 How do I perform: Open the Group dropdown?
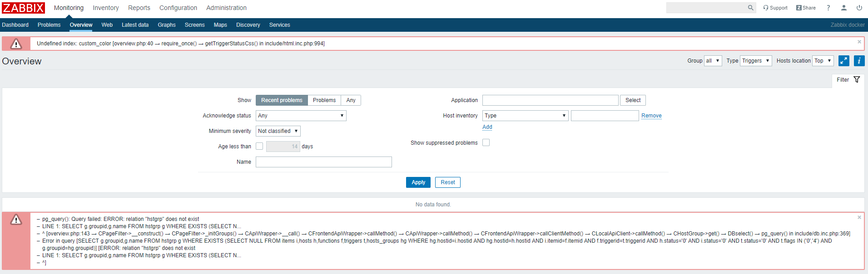tap(713, 61)
